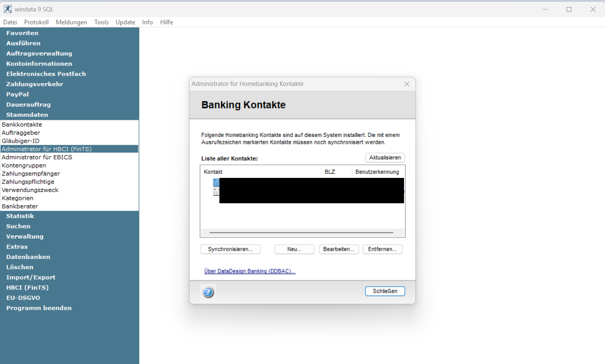Image resolution: width=605 pixels, height=364 pixels.
Task: Select Zahlungsempfänger under Stammdaten
Action: (x=69, y=173)
